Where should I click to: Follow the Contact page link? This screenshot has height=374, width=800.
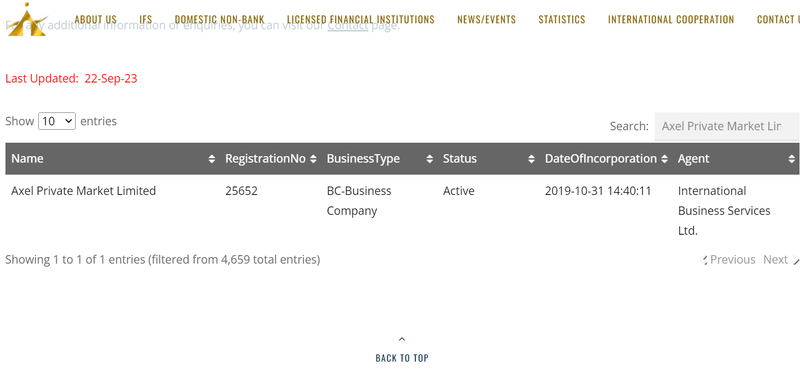(x=347, y=25)
